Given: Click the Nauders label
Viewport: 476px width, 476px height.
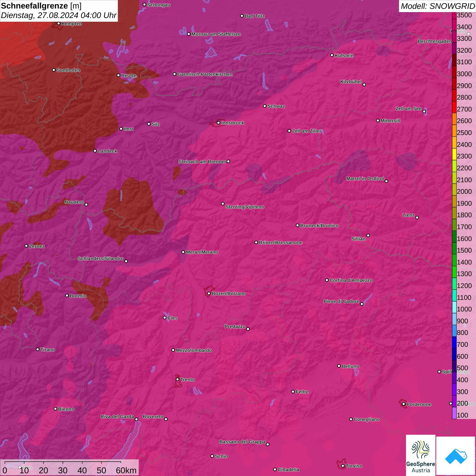Looking at the screenshot, I should [74, 202].
